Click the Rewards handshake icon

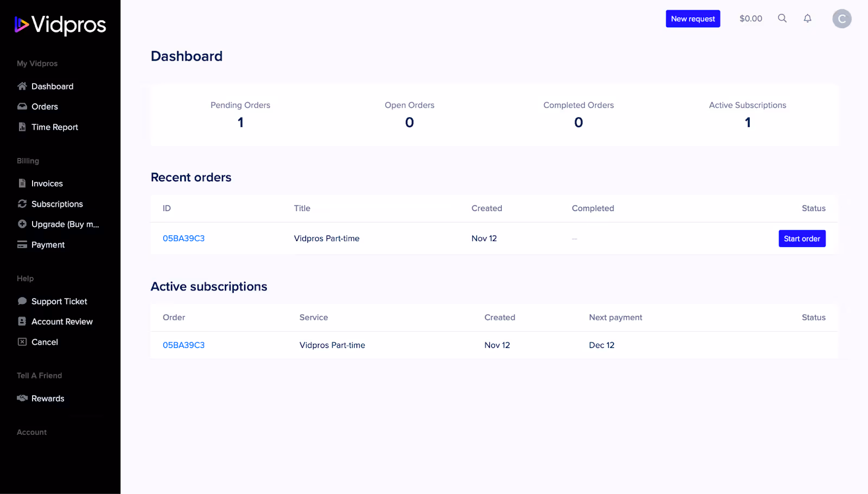point(22,398)
